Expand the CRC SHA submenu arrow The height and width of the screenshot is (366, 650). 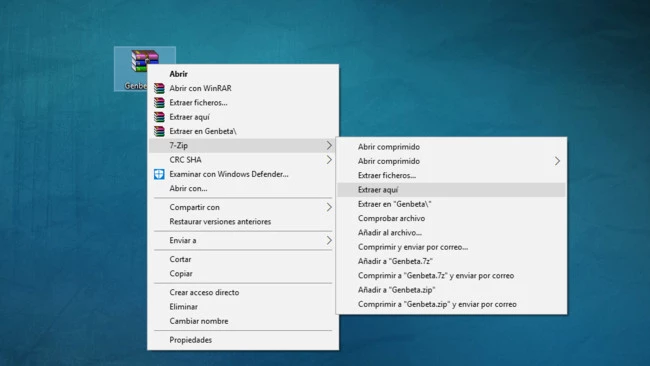tap(329, 160)
